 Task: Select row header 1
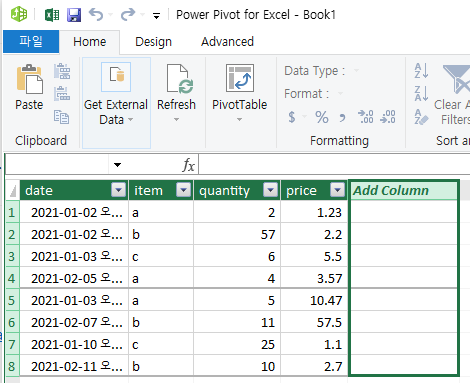point(12,212)
